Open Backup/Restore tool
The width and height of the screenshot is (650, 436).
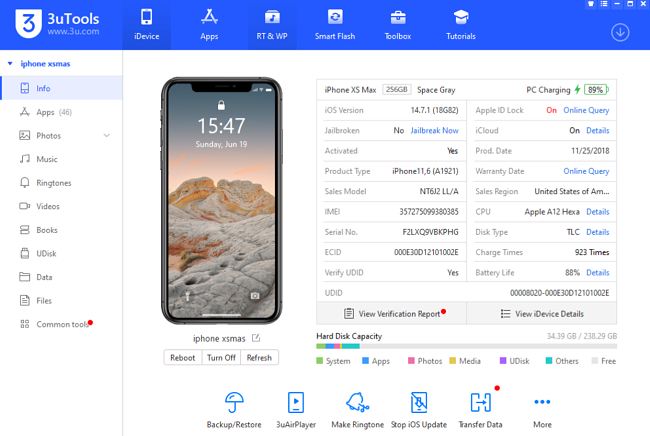point(234,410)
